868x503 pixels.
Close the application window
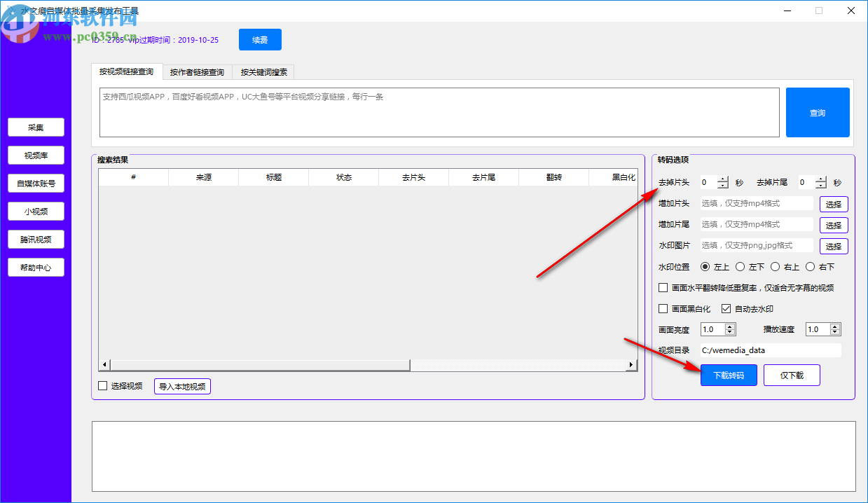[851, 11]
